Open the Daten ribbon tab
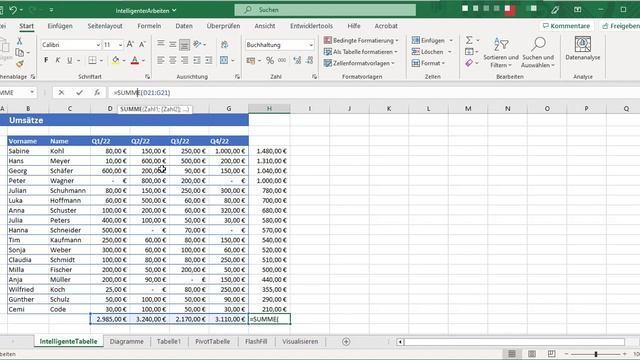The width and height of the screenshot is (640, 360). [184, 26]
